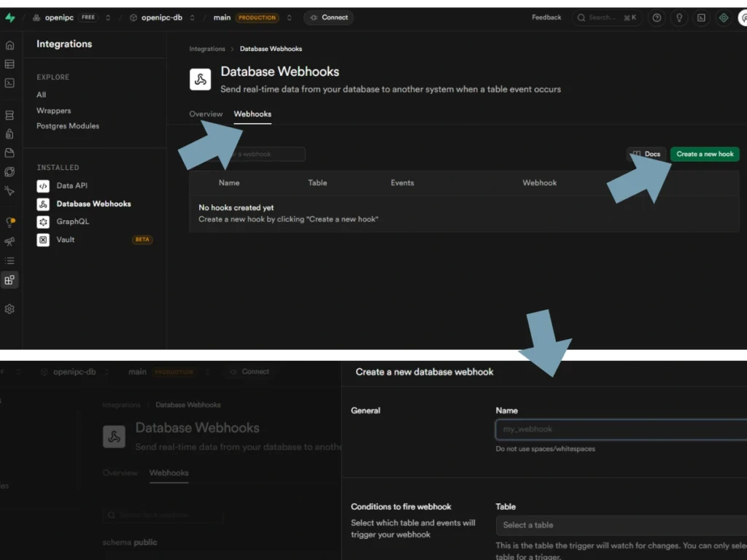Image resolution: width=747 pixels, height=560 pixels.
Task: Open the Advisors lightbulb icon in sidebar
Action: 10,222
